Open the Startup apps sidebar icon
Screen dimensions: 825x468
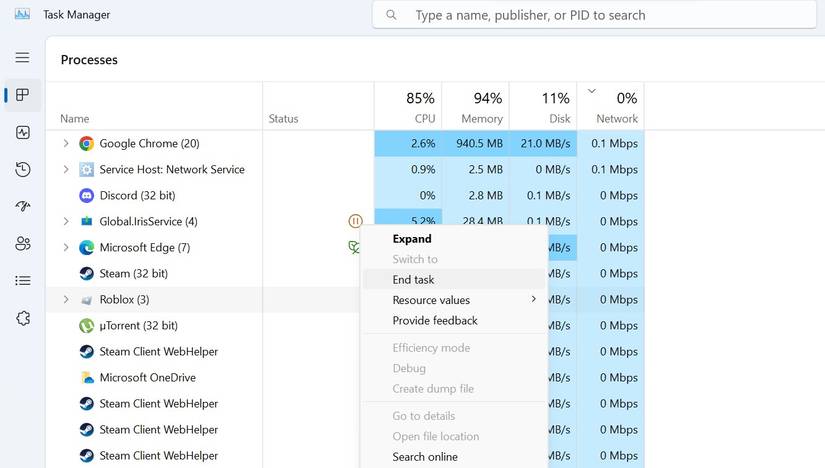pyautogui.click(x=22, y=207)
